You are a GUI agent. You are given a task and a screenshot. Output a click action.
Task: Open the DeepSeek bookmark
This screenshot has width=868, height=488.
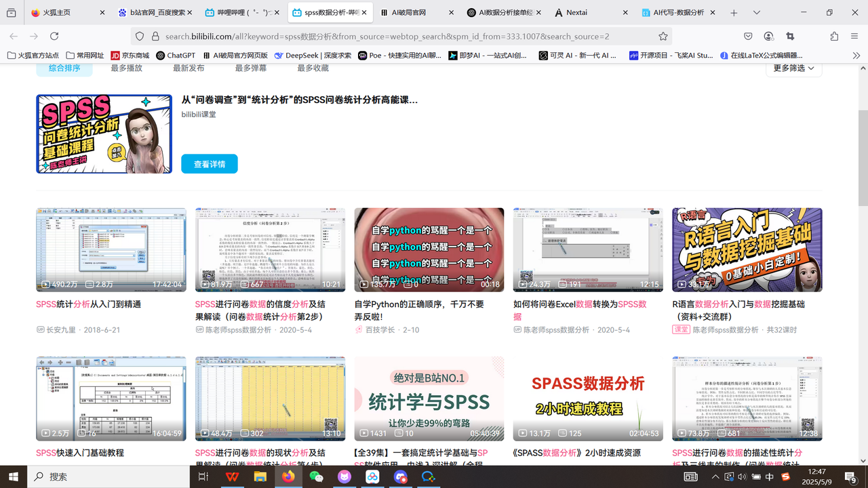(312, 56)
